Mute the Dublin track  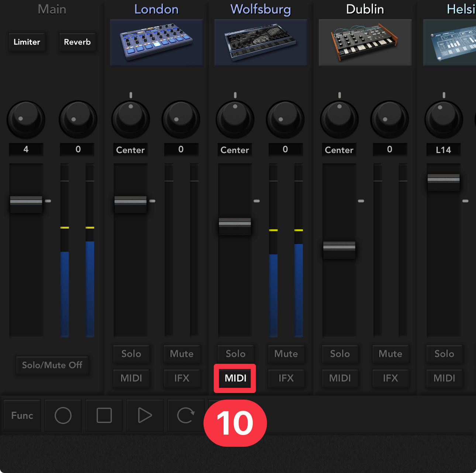(390, 354)
